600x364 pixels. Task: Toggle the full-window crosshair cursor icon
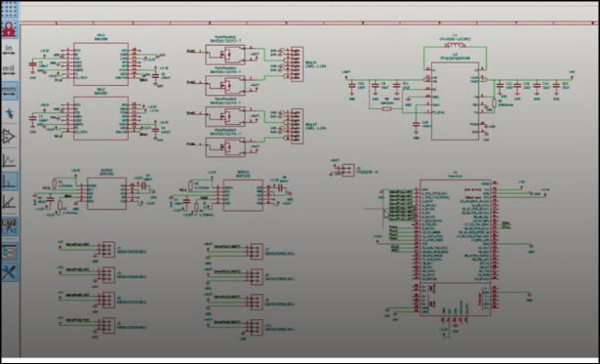click(x=9, y=113)
